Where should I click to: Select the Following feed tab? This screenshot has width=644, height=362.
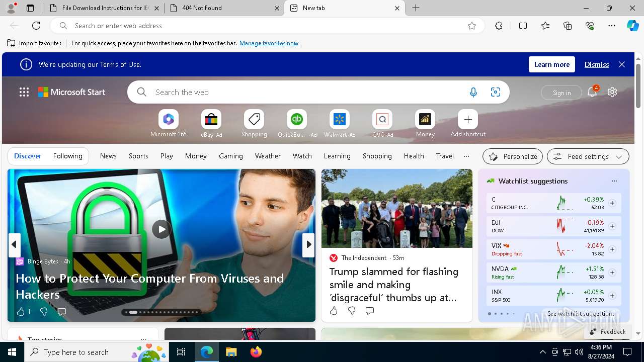pyautogui.click(x=67, y=156)
